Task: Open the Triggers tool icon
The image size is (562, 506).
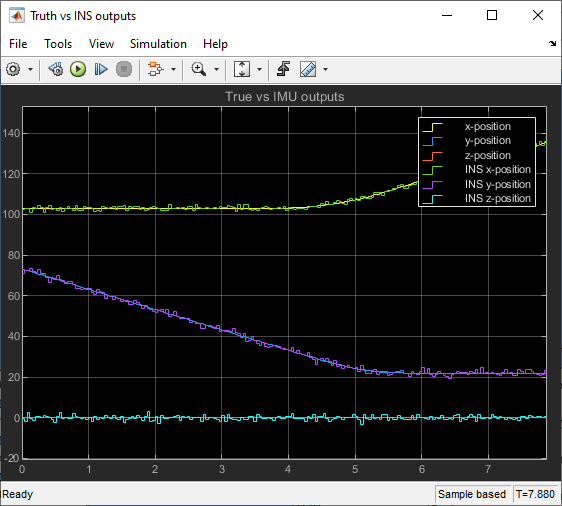Action: 283,69
